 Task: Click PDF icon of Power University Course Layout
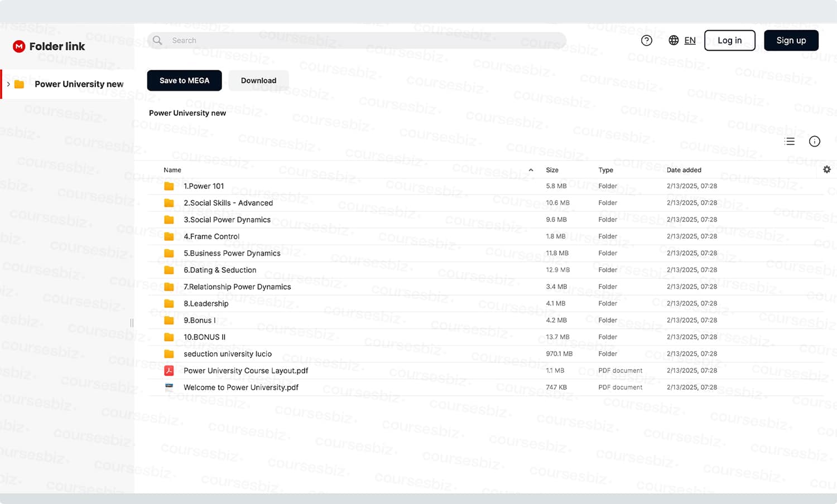(x=169, y=370)
